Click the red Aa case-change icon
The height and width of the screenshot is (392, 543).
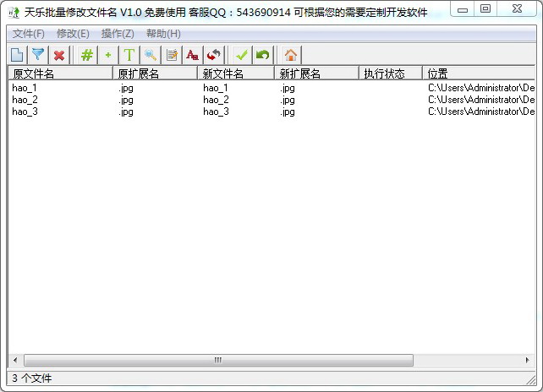coord(193,55)
